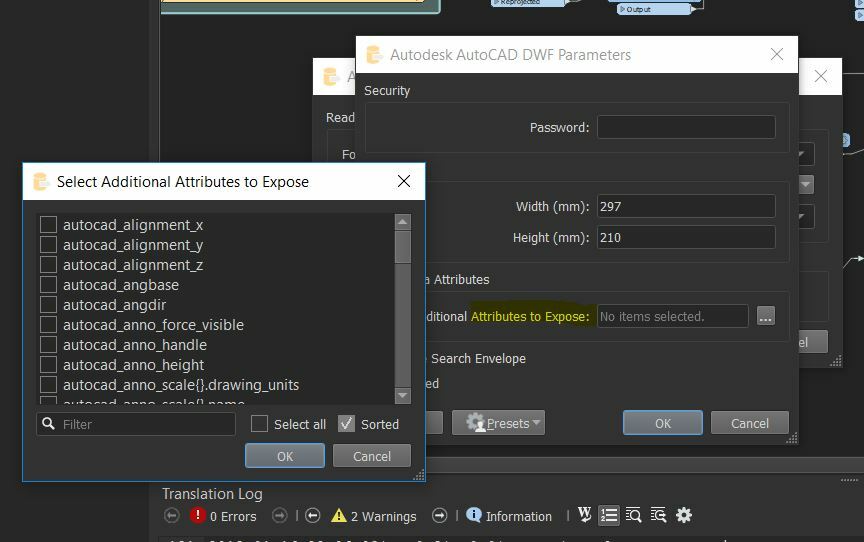Image resolution: width=864 pixels, height=542 pixels.
Task: Click the word wrap icon in log toolbar
Action: click(x=585, y=515)
